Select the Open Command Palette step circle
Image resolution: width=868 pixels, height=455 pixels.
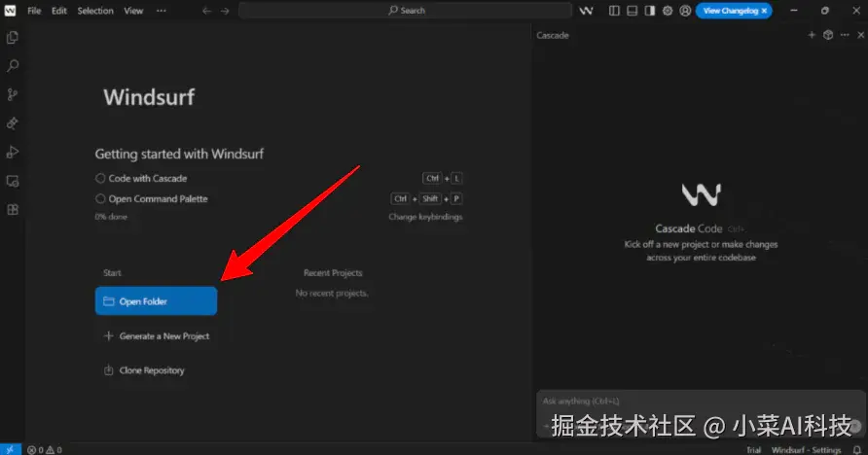click(x=100, y=198)
